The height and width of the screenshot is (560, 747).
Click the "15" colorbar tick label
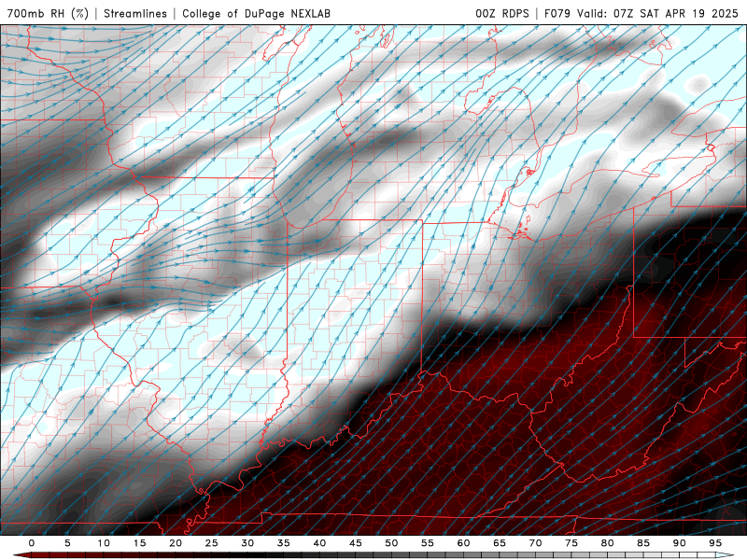tap(139, 543)
